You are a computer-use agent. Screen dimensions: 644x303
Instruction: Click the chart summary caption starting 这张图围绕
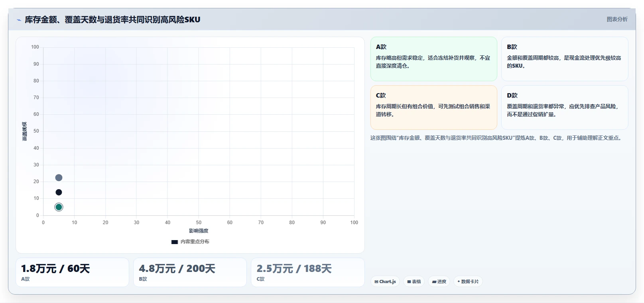(497, 138)
